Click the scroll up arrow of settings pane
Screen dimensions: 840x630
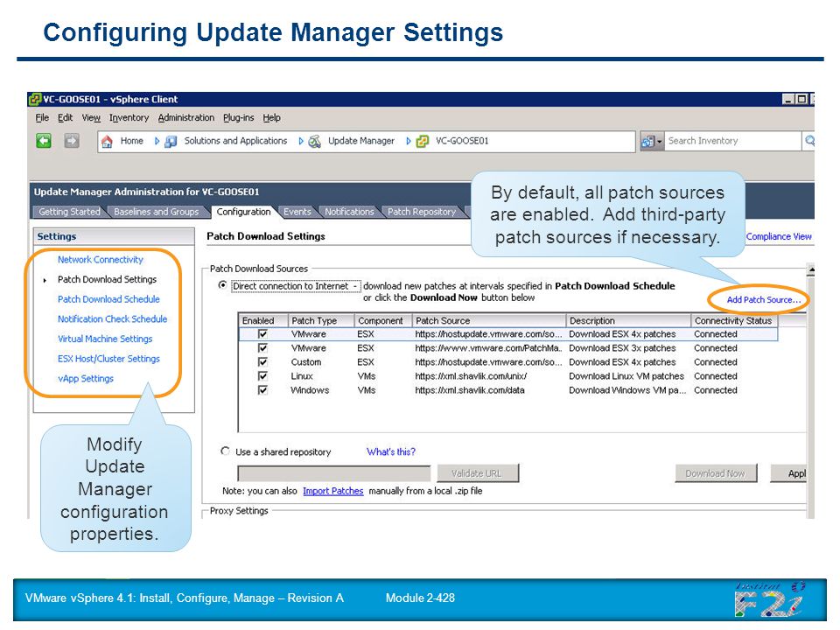[x=810, y=269]
